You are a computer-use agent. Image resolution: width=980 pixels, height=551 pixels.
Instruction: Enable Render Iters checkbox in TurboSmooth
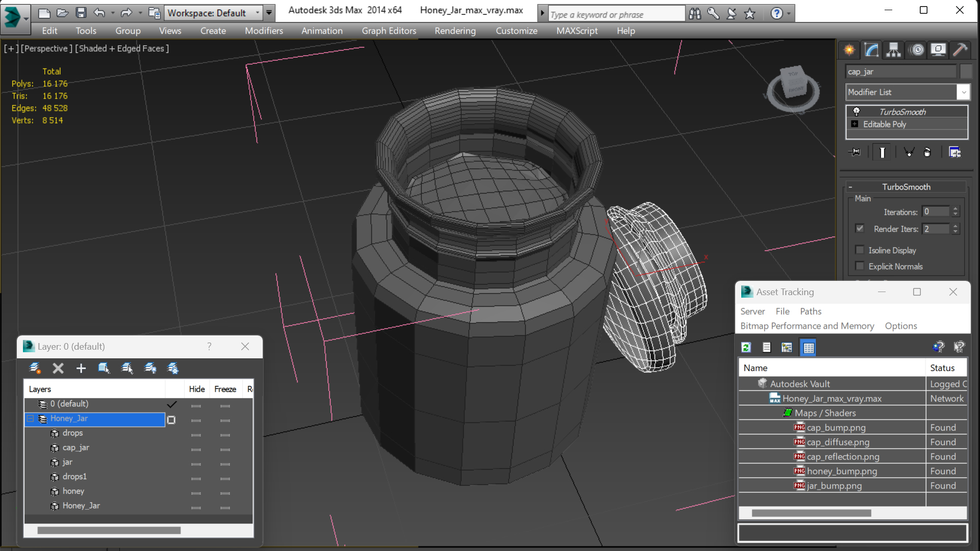click(859, 229)
